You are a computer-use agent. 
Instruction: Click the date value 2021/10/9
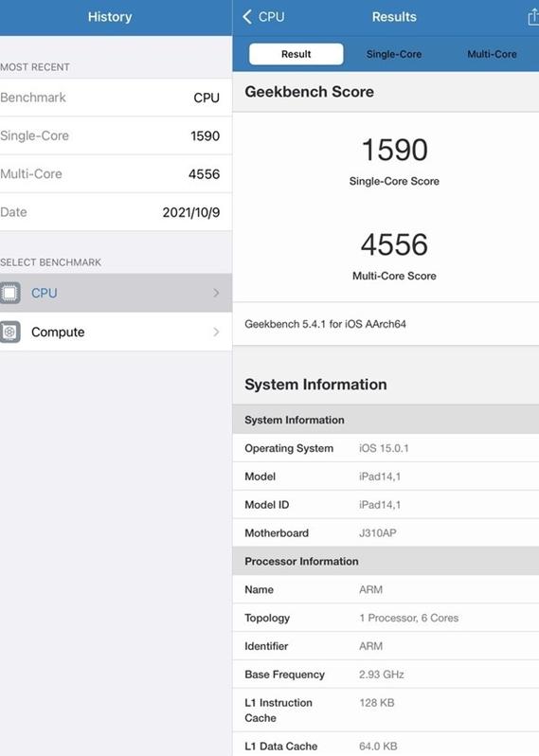point(191,212)
